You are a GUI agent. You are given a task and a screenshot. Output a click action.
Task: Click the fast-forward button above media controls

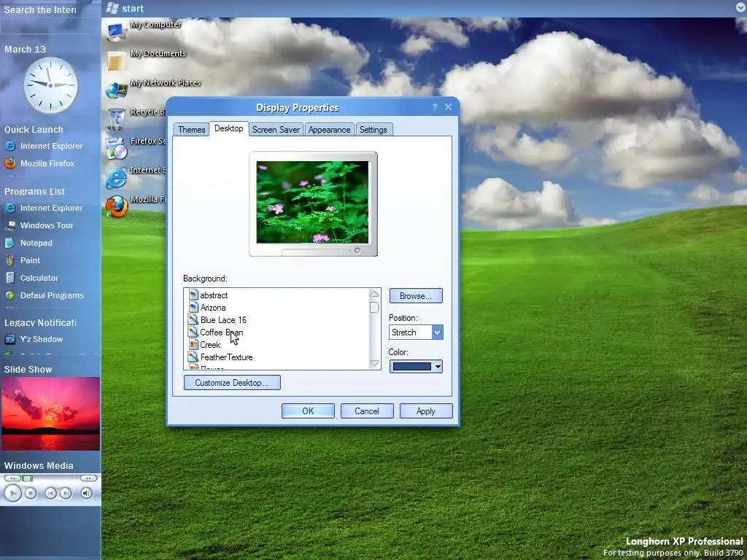tap(88, 478)
